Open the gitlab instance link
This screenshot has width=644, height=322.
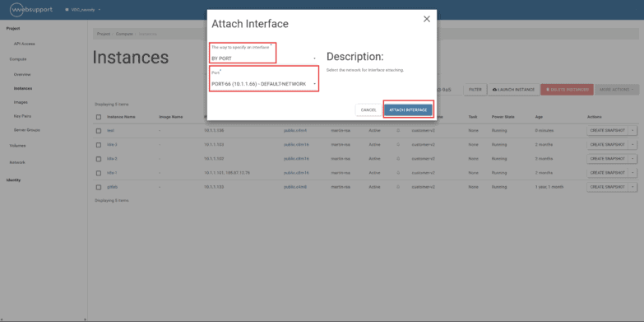click(112, 187)
